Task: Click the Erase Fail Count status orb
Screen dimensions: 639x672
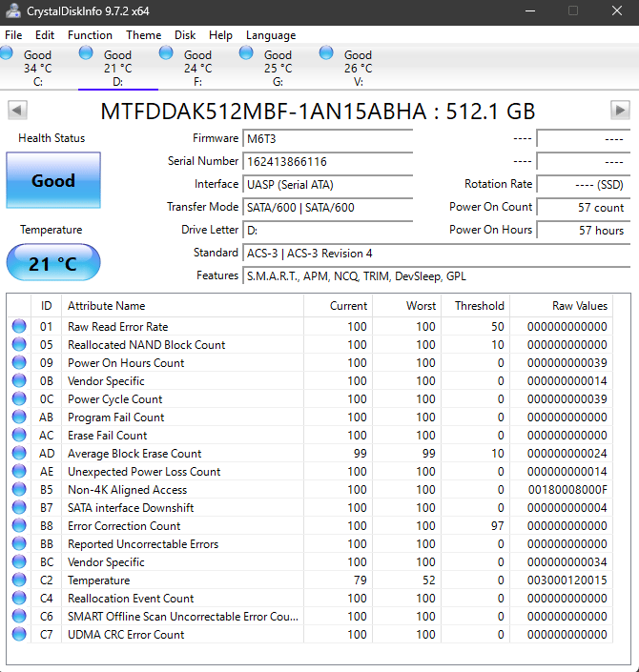Action: click(19, 435)
